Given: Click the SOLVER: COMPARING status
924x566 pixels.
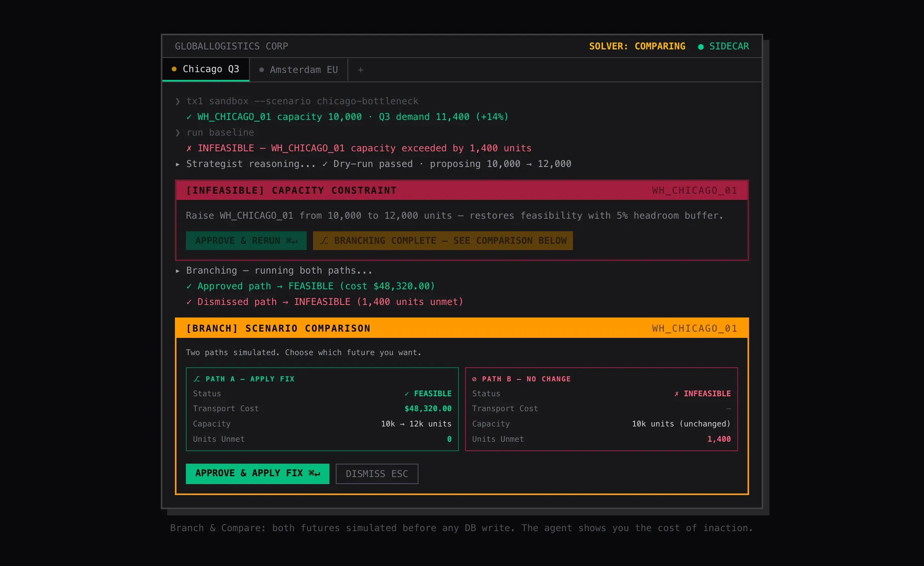Looking at the screenshot, I should [637, 46].
